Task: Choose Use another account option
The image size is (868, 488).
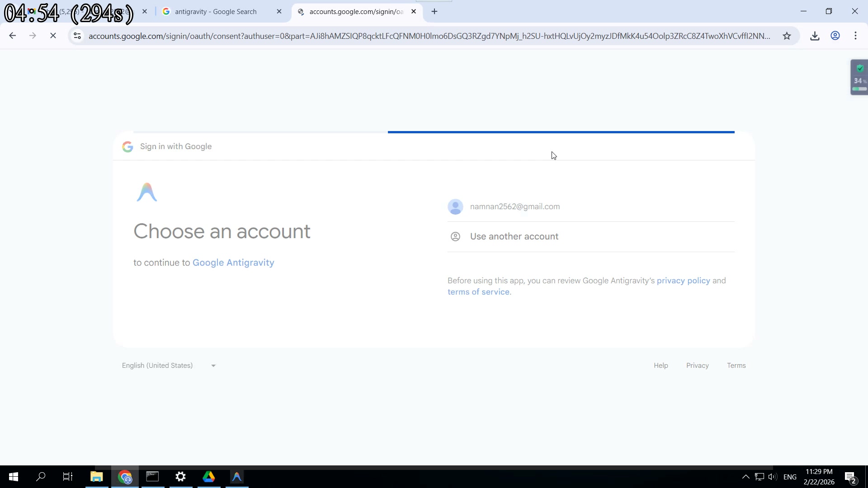Action: pos(514,237)
